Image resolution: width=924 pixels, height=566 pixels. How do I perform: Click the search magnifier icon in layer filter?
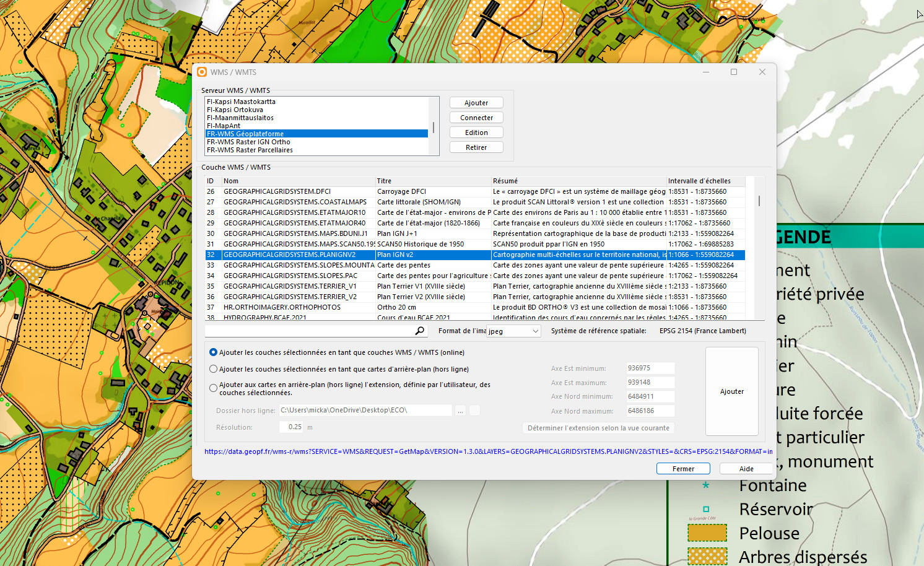click(420, 331)
